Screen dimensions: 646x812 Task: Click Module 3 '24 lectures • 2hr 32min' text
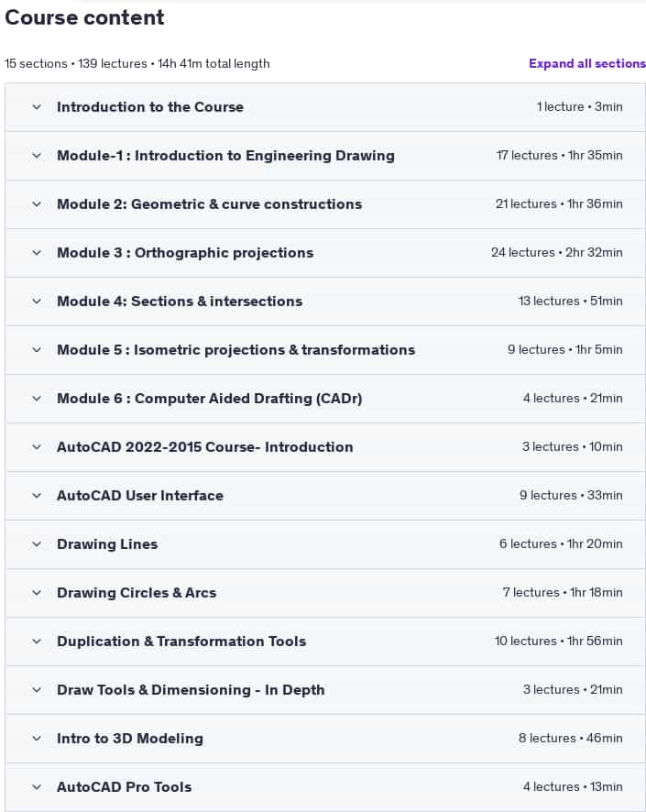tap(556, 253)
